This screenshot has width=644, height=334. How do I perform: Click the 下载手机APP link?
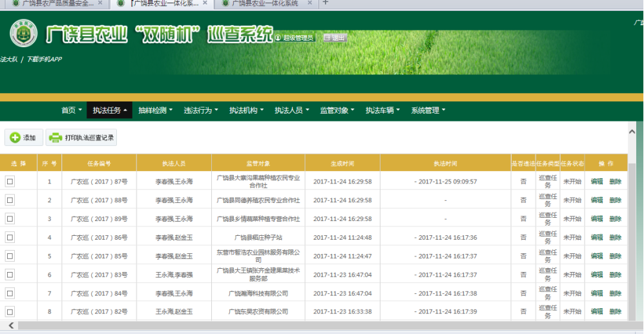(x=44, y=59)
